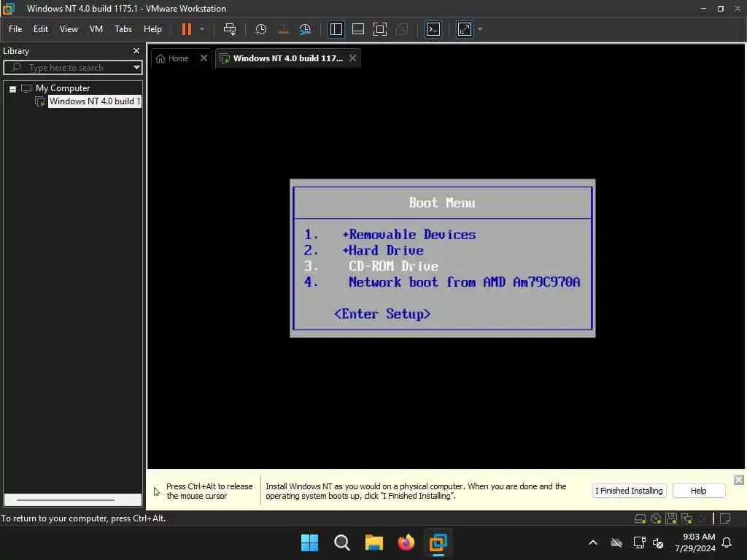Image resolution: width=747 pixels, height=560 pixels.
Task: Open the Help menu
Action: click(x=152, y=29)
